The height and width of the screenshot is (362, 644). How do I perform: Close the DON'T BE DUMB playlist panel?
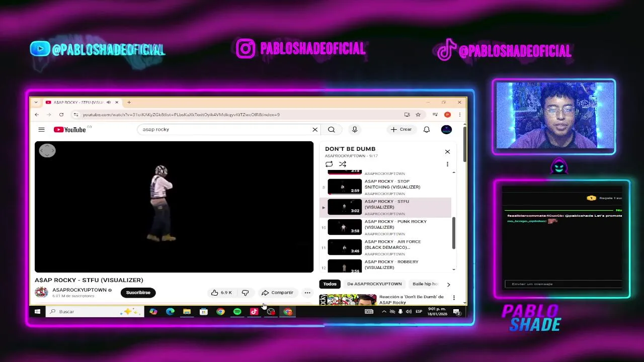coord(447,152)
